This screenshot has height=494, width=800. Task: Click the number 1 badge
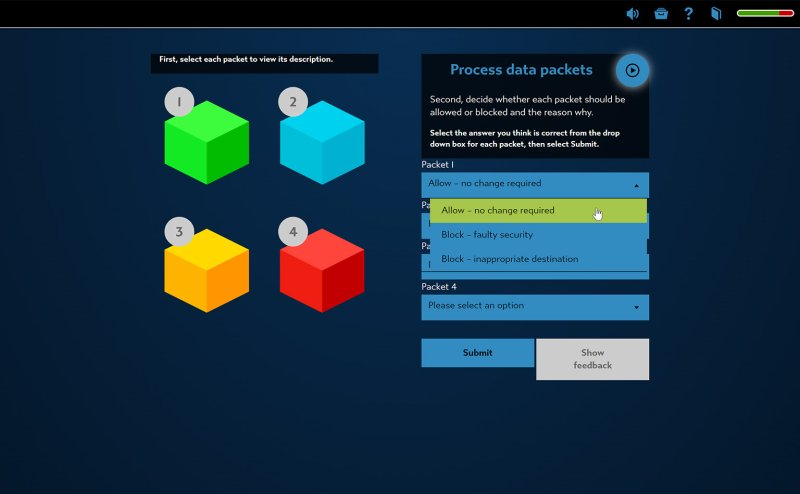[x=179, y=102]
